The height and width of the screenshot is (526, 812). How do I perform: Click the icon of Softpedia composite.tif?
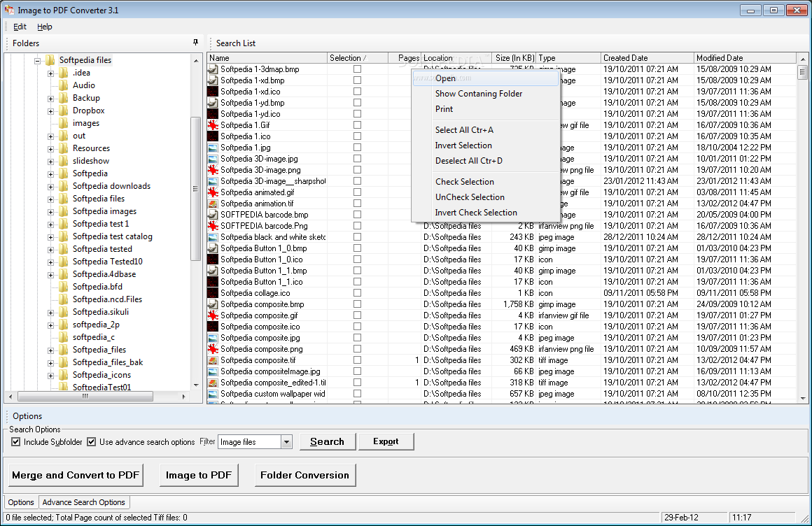(x=212, y=360)
